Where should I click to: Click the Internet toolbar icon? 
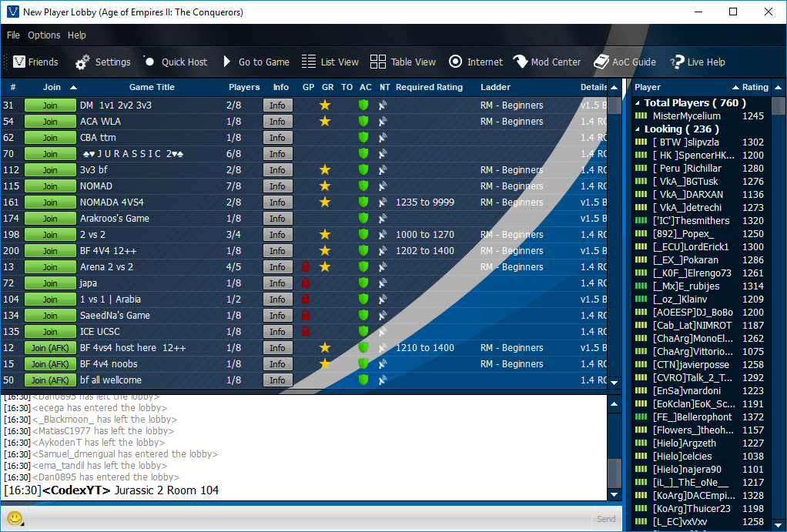coord(455,62)
